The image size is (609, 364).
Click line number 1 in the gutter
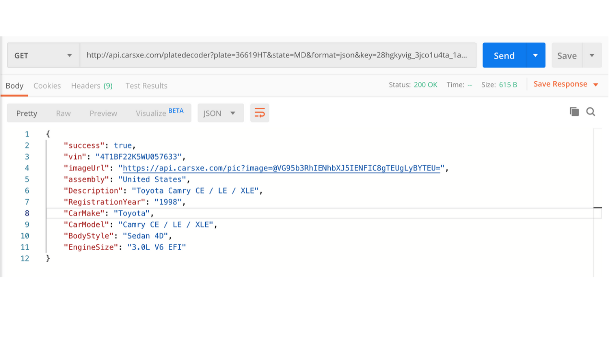coord(27,134)
